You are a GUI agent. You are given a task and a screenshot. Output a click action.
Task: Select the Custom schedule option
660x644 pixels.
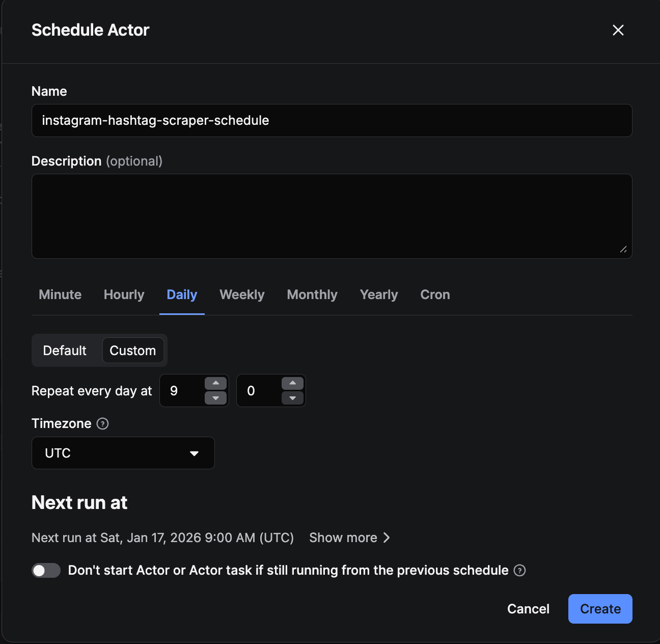133,351
